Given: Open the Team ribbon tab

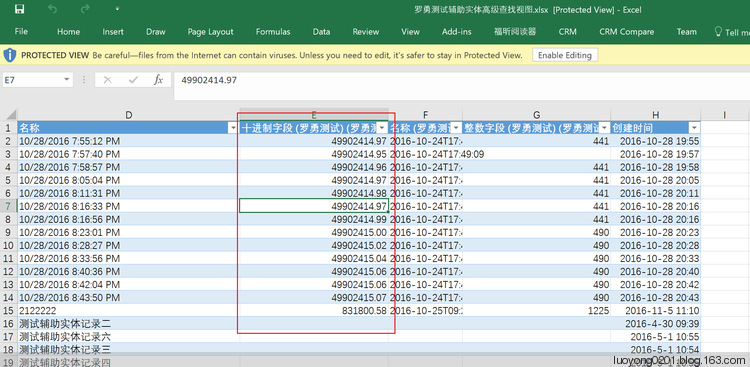Looking at the screenshot, I should pyautogui.click(x=686, y=32).
